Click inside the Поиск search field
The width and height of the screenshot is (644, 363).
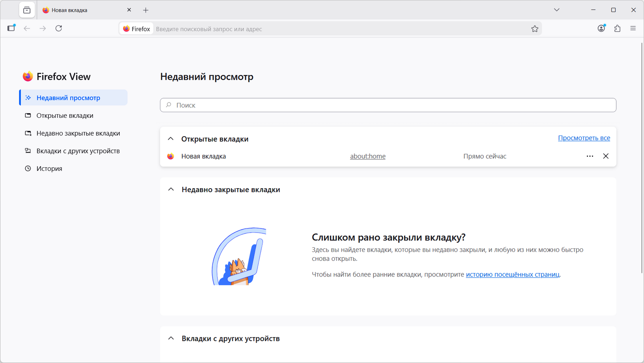(388, 105)
